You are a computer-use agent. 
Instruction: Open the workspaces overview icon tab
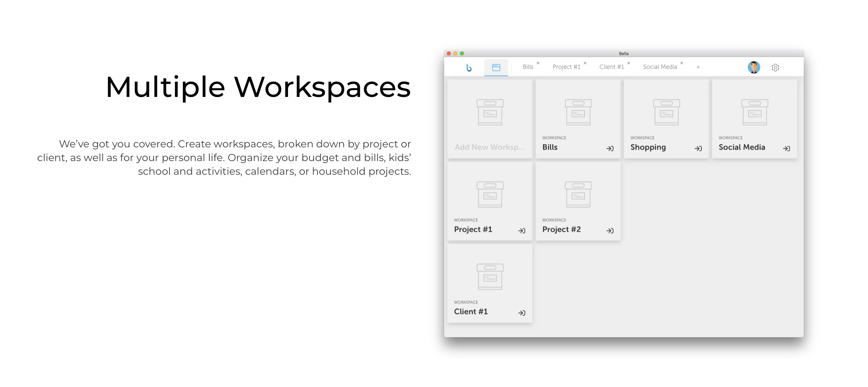pos(496,67)
